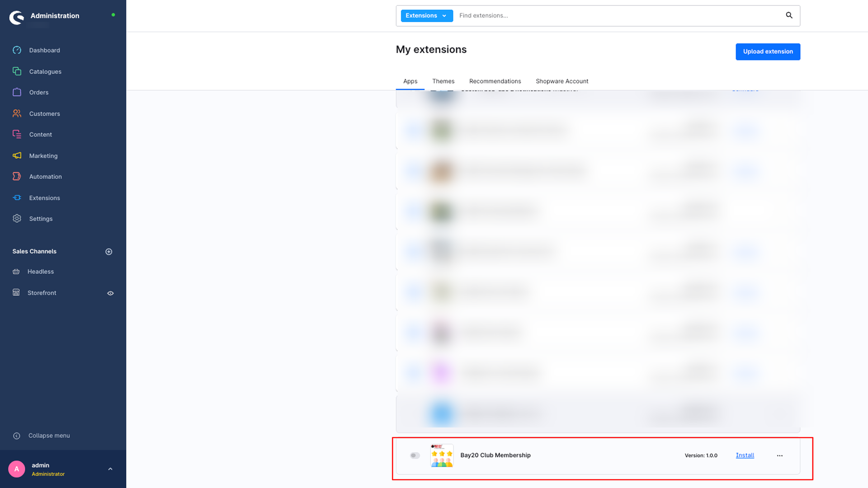Open the Extensions search filter dropdown
Screen dimensions: 868x488
[427, 15]
